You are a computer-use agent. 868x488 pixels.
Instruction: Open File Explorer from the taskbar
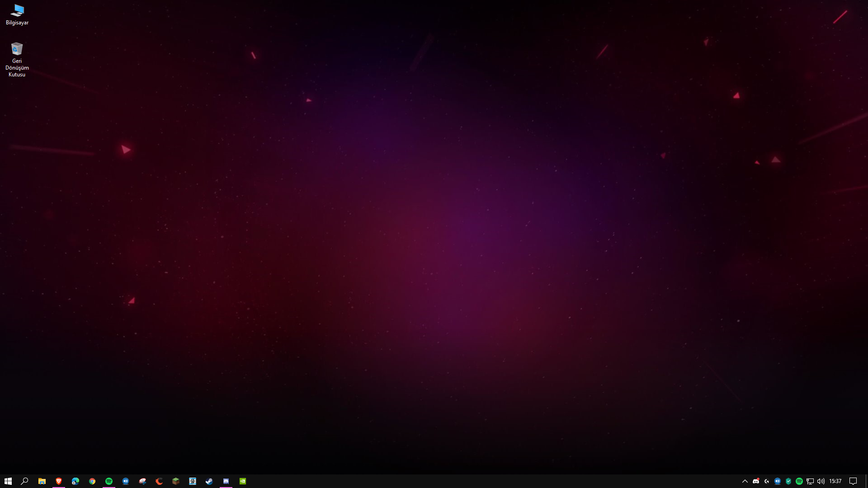[x=42, y=481]
